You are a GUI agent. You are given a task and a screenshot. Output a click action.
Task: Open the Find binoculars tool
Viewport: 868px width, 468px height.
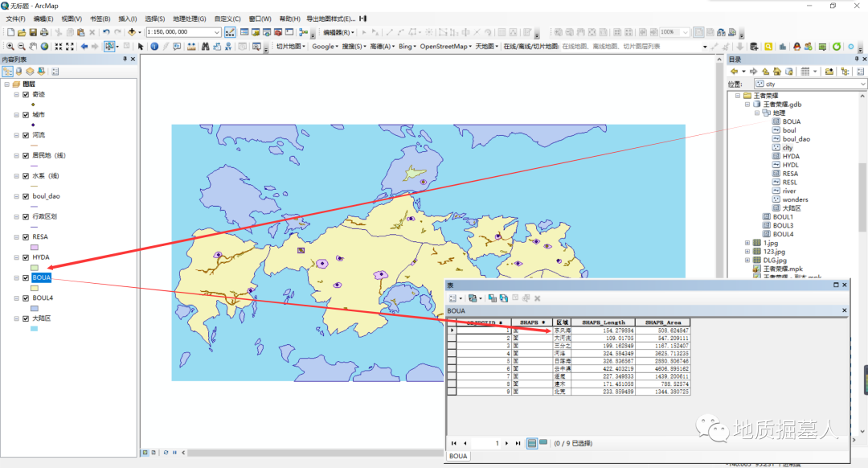click(206, 47)
